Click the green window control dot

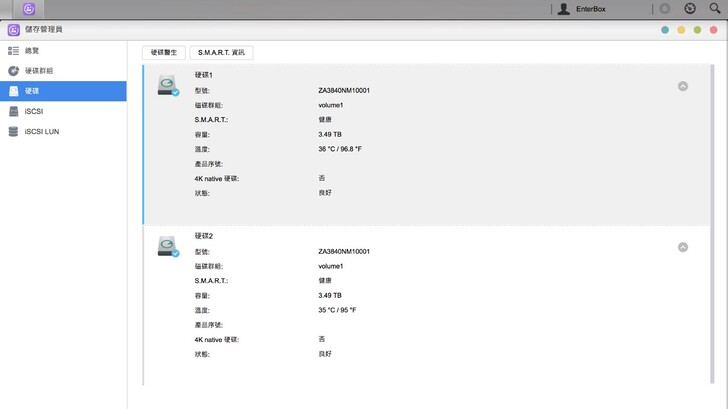click(697, 30)
